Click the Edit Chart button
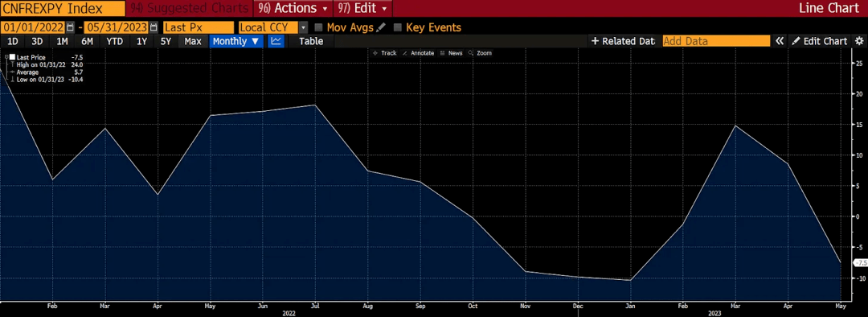 [x=820, y=41]
